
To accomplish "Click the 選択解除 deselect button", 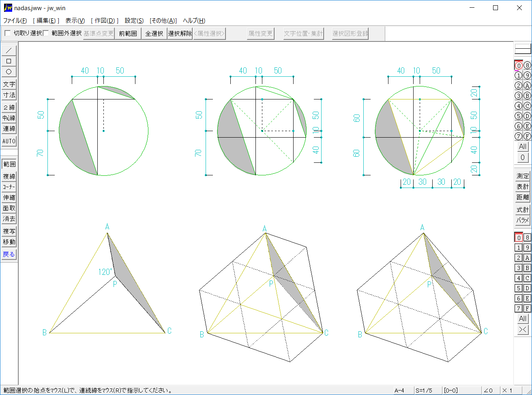I will [x=180, y=34].
